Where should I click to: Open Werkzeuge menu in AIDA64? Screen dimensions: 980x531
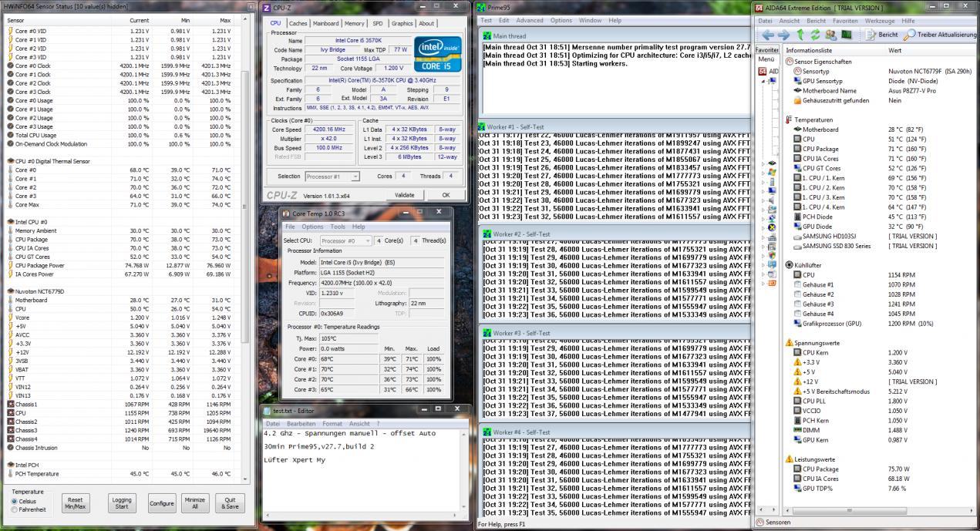(880, 20)
